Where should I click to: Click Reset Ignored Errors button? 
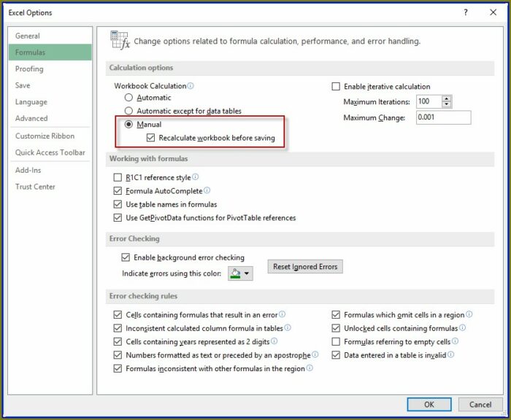[305, 267]
